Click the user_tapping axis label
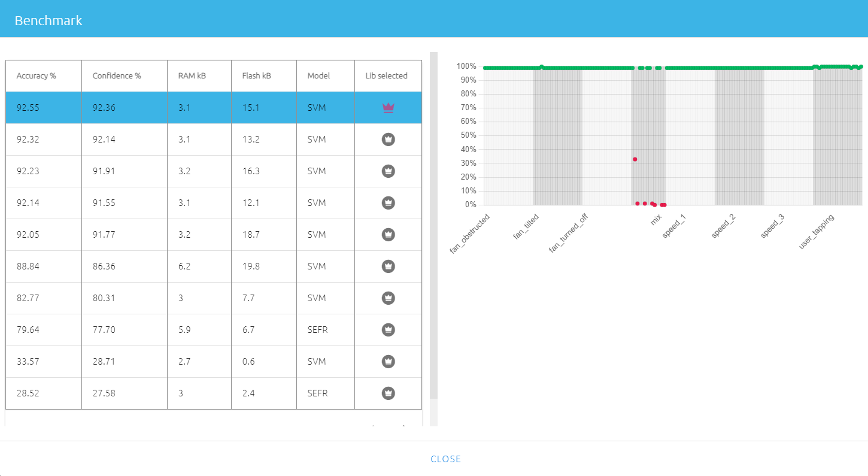 817,232
